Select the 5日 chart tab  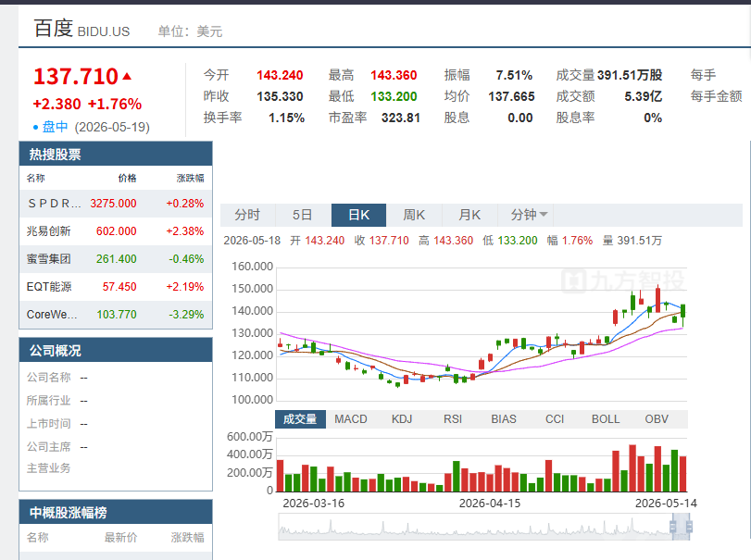coord(303,215)
